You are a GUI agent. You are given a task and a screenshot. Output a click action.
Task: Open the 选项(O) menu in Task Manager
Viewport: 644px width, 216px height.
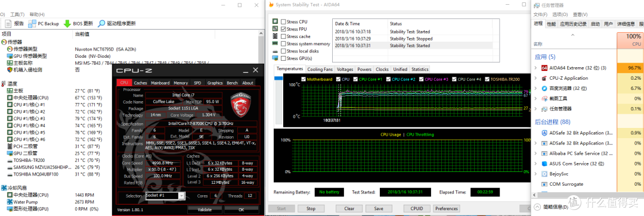coord(559,14)
